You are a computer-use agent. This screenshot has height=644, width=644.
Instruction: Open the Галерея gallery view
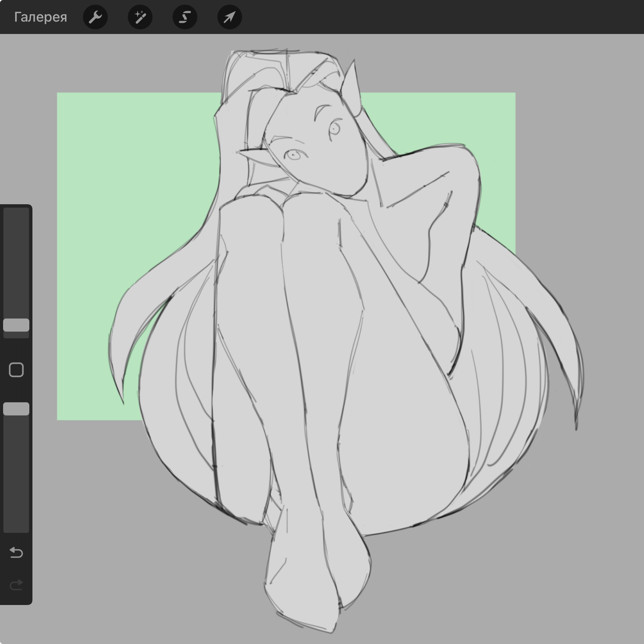pyautogui.click(x=41, y=17)
